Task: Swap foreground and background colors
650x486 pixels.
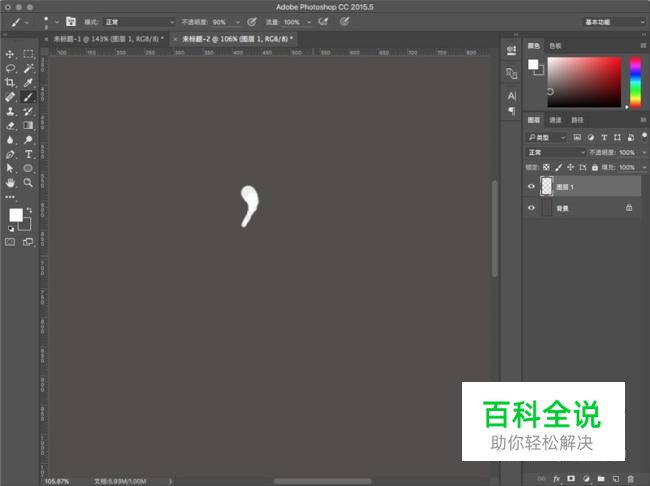Action: pos(29,210)
